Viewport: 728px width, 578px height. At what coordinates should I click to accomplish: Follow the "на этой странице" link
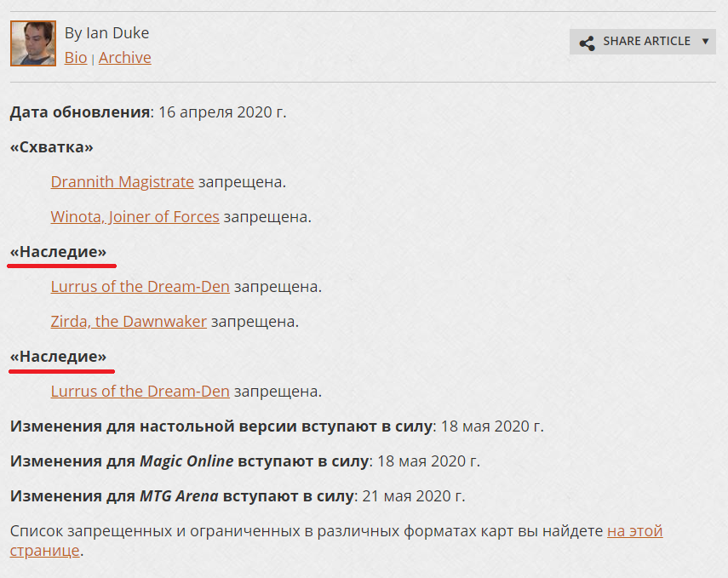tap(634, 531)
